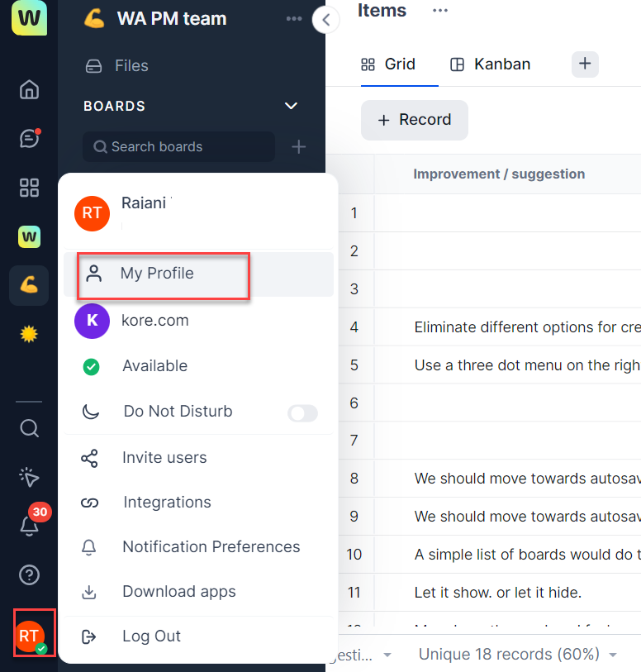Collapse the sidebar with the arrow button
Viewport: 641px width, 672px height.
pyautogui.click(x=326, y=20)
